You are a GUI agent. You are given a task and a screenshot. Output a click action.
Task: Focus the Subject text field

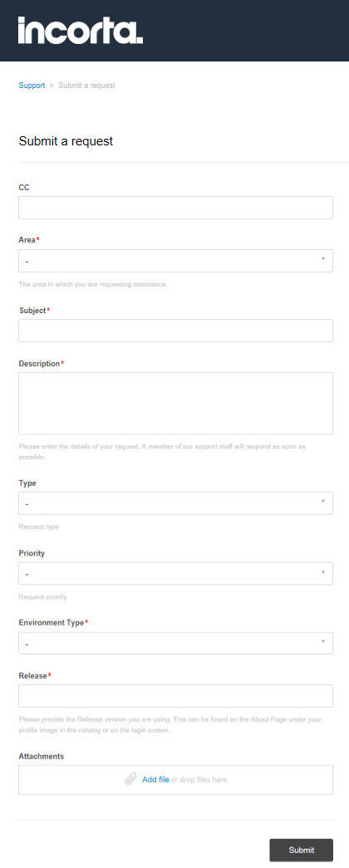click(175, 331)
